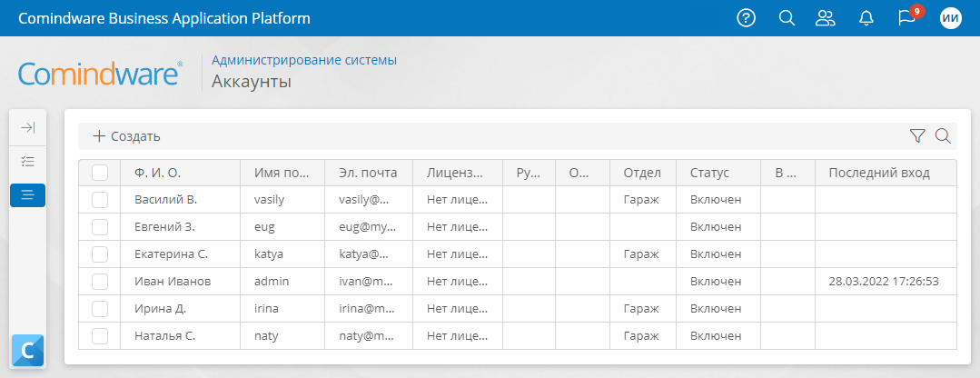Image resolution: width=980 pixels, height=378 pixels.
Task: Open the Евгений З. account row
Action: pyautogui.click(x=518, y=227)
